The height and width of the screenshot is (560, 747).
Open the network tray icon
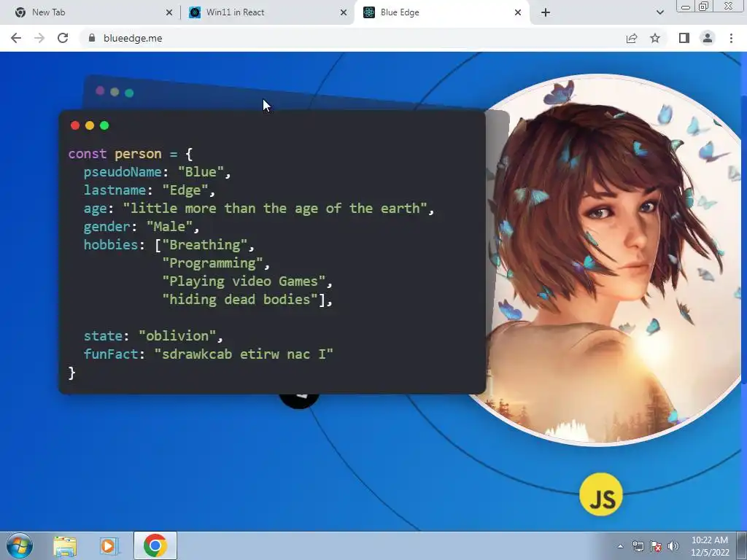pos(638,546)
